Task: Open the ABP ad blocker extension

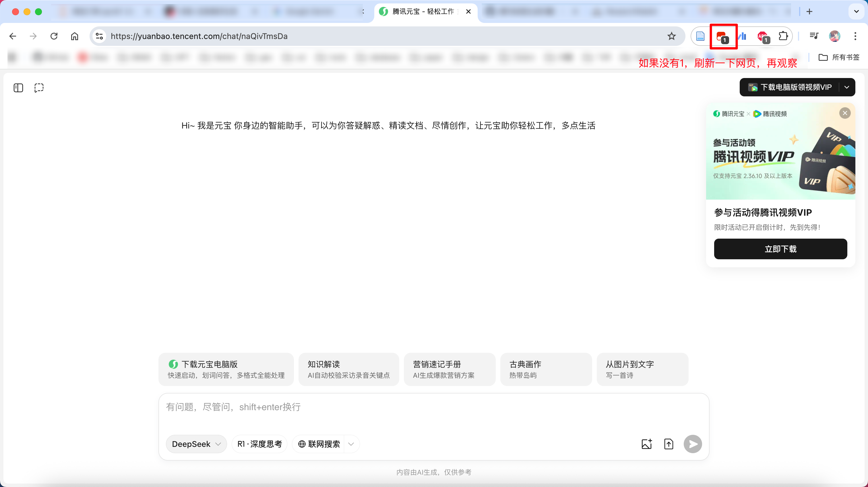Action: pyautogui.click(x=763, y=36)
